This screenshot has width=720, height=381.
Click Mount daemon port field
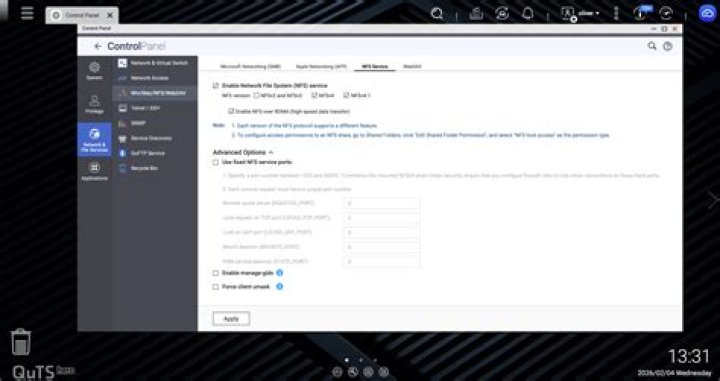[381, 247]
